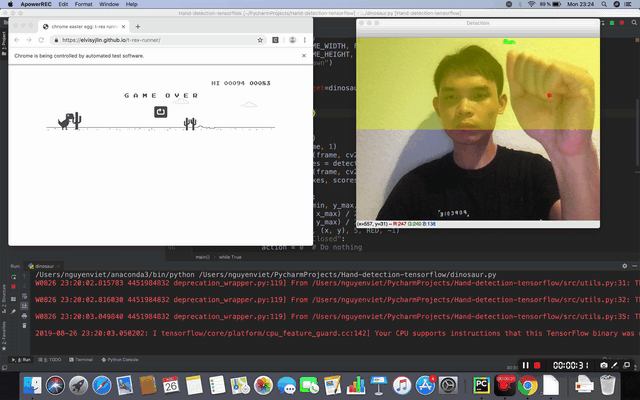Stop the running dinosaur process in PyCharm
The image size is (640, 400).
pyautogui.click(x=13, y=287)
